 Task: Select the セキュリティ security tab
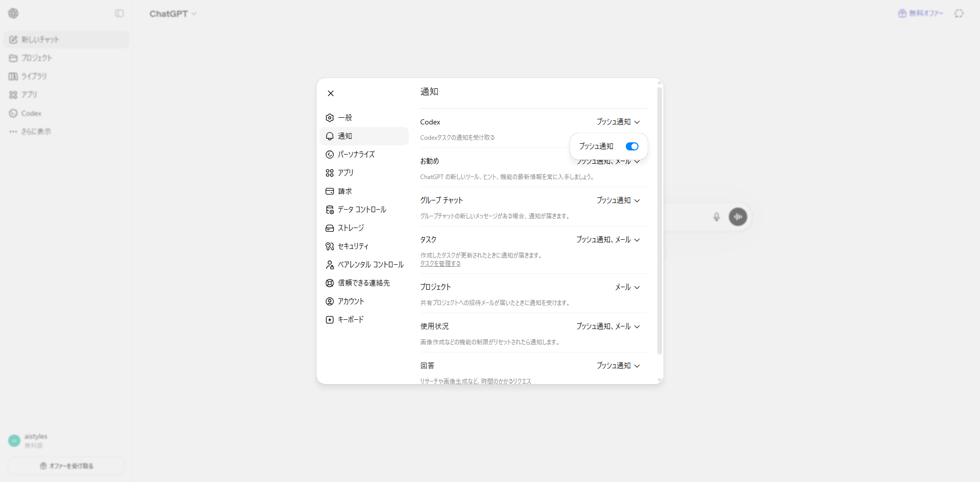(x=364, y=246)
